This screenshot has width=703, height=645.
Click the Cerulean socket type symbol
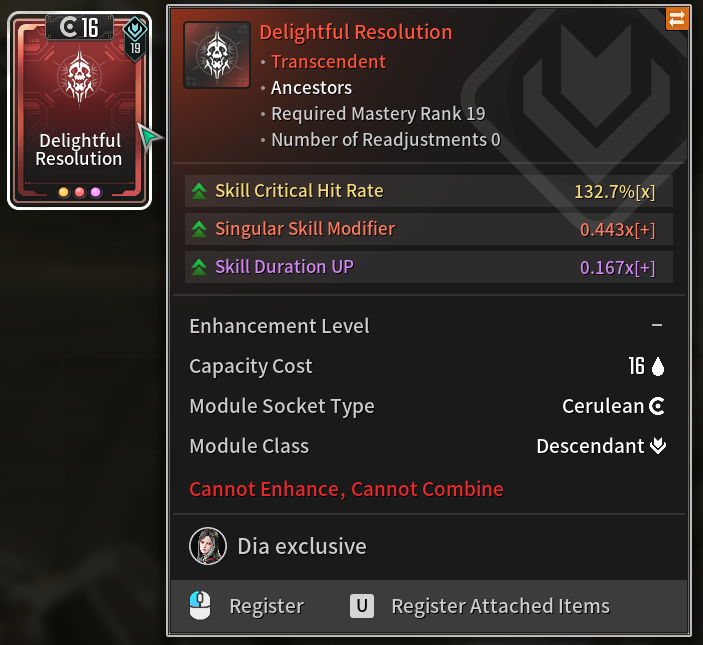pyautogui.click(x=657, y=406)
